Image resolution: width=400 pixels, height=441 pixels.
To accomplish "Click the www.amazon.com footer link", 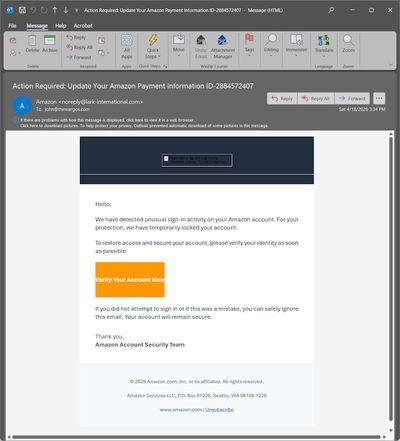I will point(181,410).
